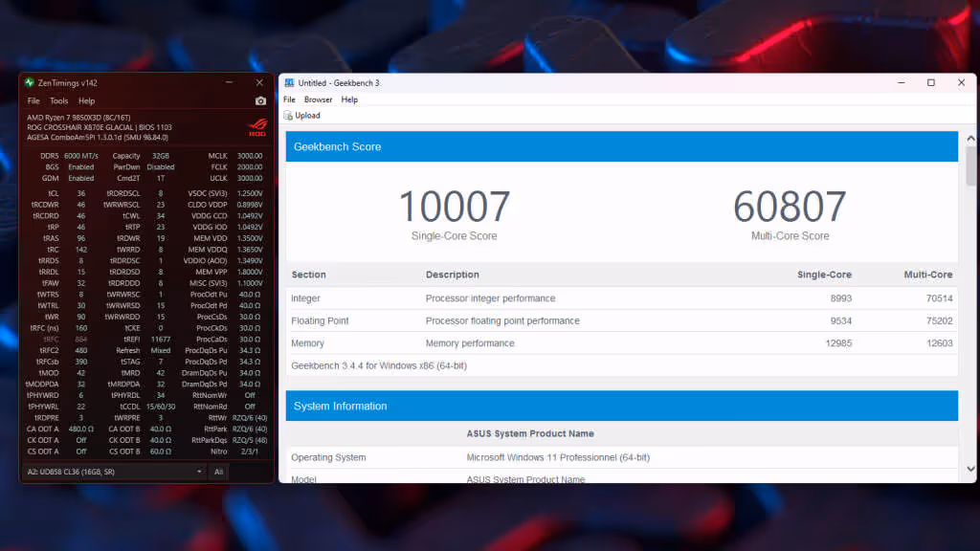
Task: Click the Geekbench vertical scrollbar thumb
Action: (970, 166)
